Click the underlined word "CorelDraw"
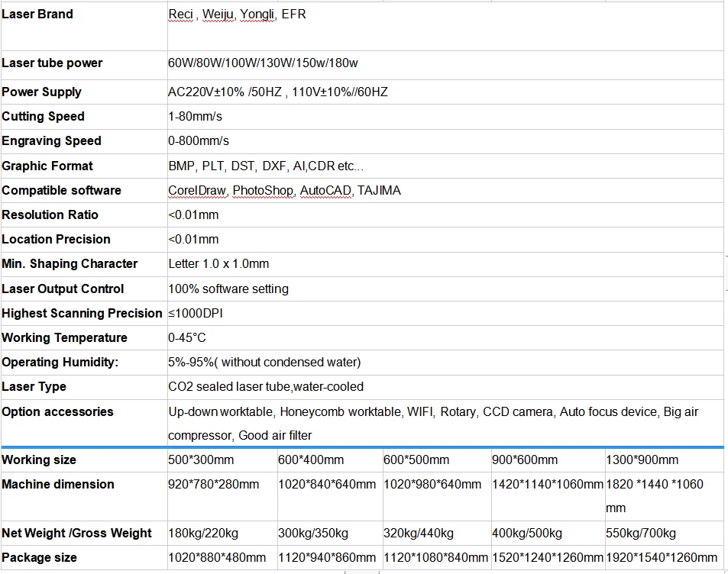 click(197, 191)
